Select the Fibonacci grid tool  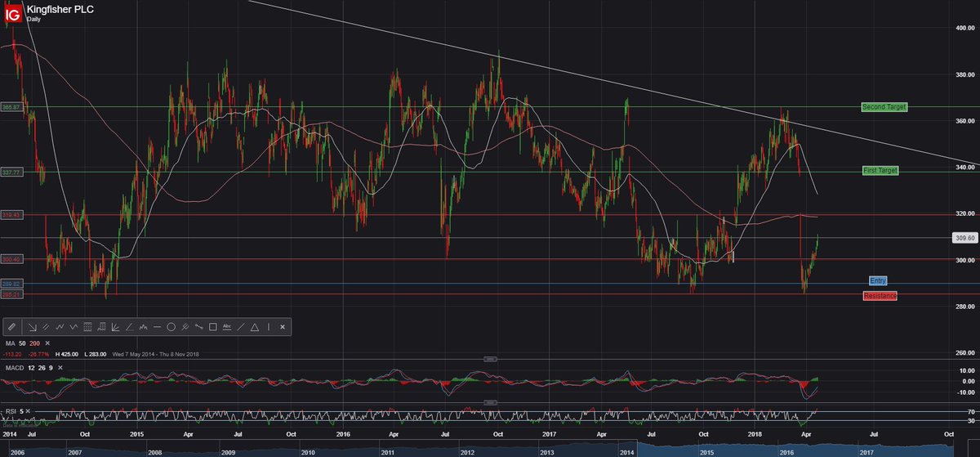[x=87, y=327]
